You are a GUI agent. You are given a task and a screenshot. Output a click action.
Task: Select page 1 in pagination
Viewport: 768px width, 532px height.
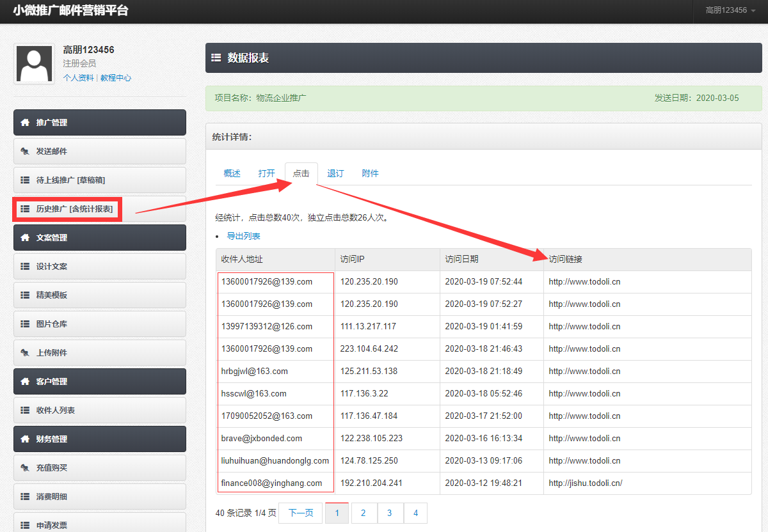tap(337, 513)
